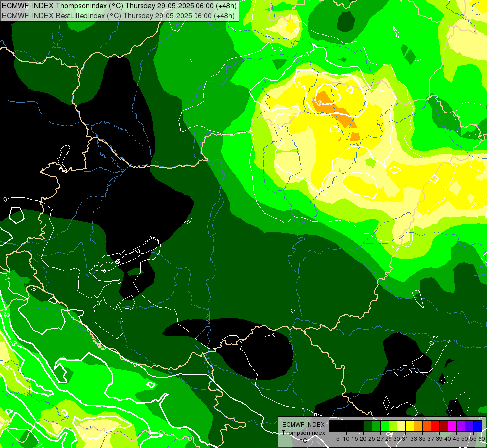Viewport: 487px width, 448px height.
Task: Click the legend tick value '31'
Action: point(405,439)
